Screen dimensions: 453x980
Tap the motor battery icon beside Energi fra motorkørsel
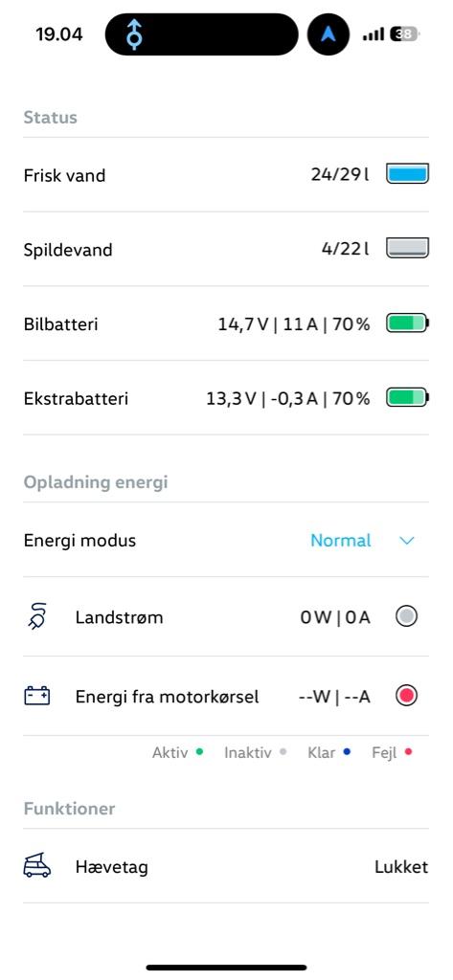coord(37,697)
